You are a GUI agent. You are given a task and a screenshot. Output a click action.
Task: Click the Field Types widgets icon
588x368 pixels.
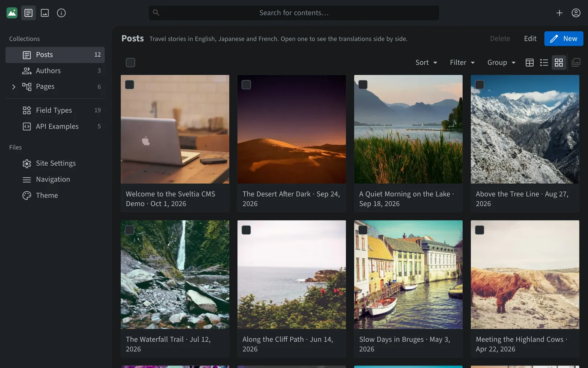point(27,110)
